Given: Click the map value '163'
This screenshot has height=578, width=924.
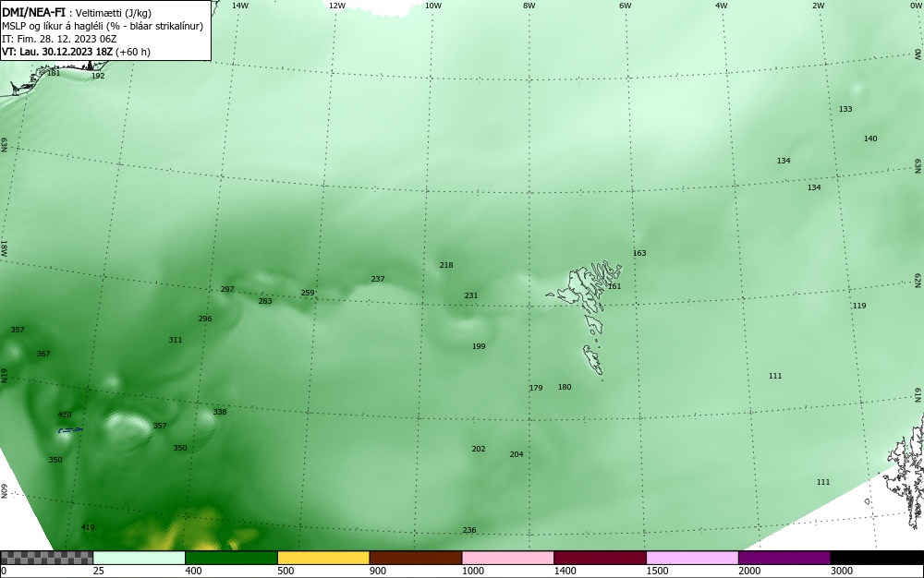Looking at the screenshot, I should point(639,253).
